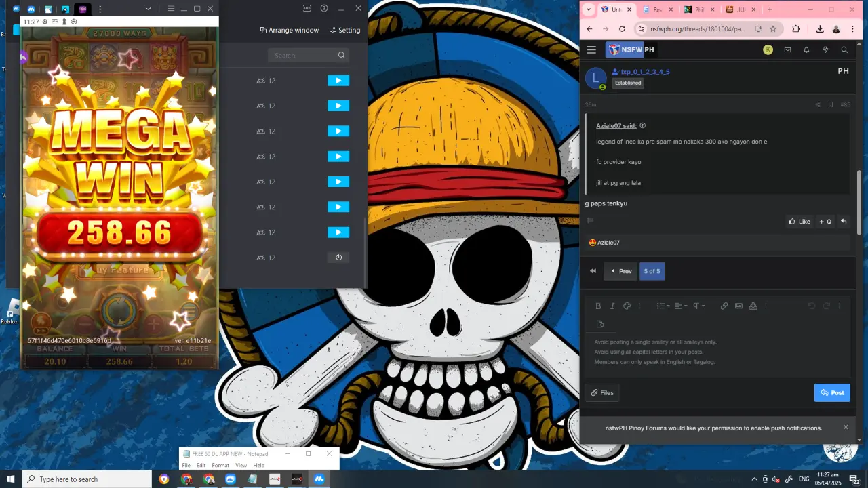The height and width of the screenshot is (488, 868).
Task: Like the post by lxp_0_1_2_3_4_5
Action: (800, 222)
